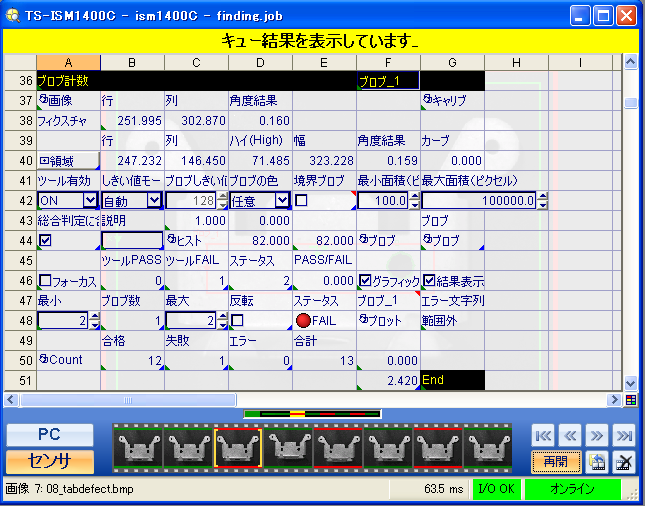Viewport: 645px width, 506px height.
Task: Enable the 境界ブロブ checkbox
Action: [301, 200]
